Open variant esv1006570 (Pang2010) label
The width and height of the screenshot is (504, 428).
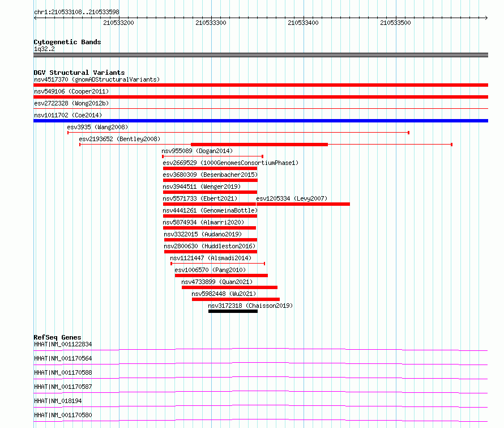[x=210, y=270]
